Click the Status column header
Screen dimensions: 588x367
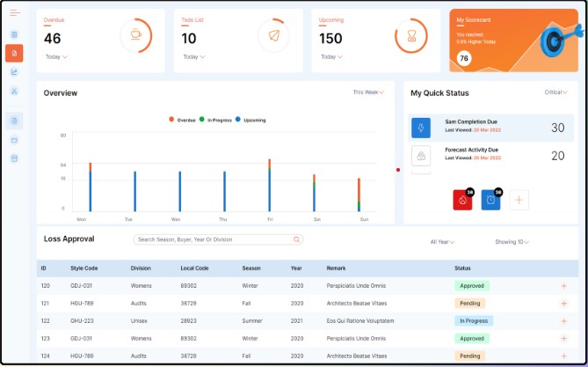[462, 268]
